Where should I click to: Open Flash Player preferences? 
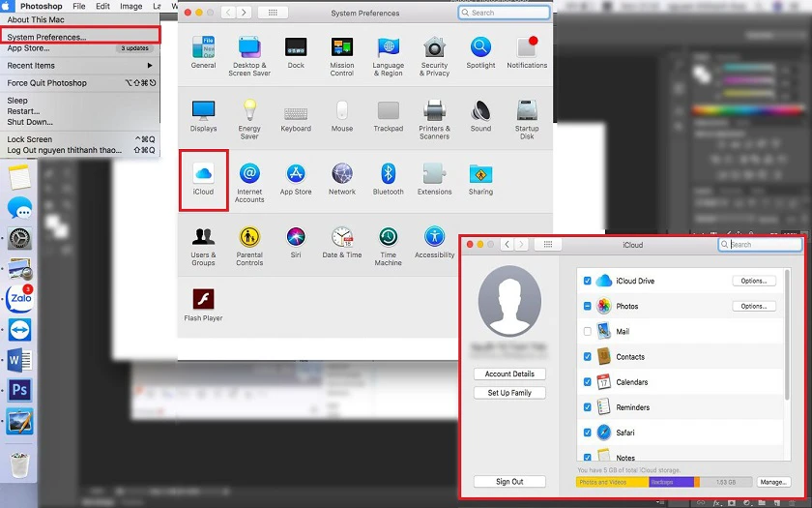[x=203, y=306]
